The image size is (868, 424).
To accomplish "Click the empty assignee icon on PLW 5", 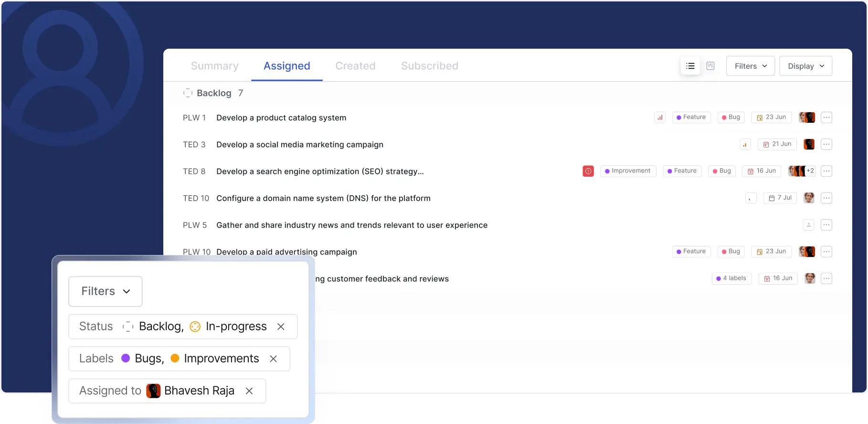I will pyautogui.click(x=808, y=225).
